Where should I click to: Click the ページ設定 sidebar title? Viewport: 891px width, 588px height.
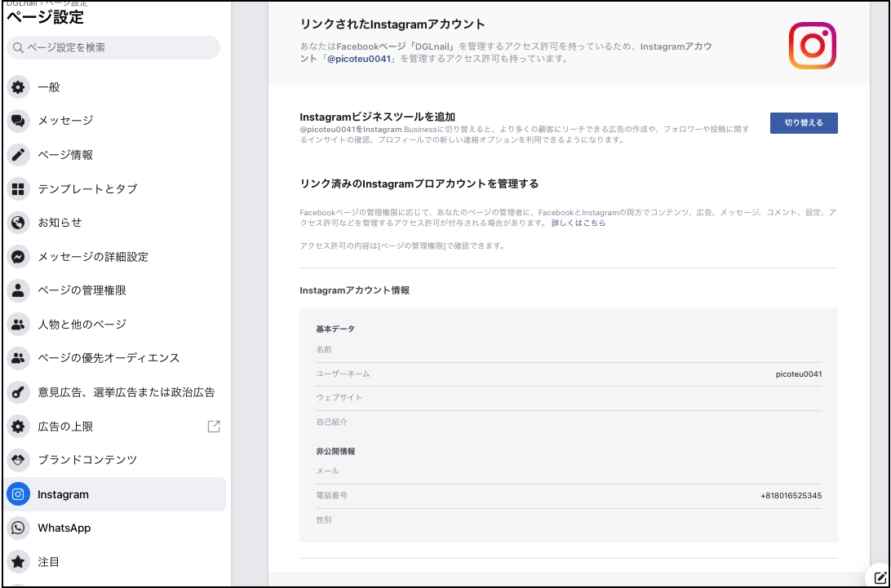click(45, 18)
